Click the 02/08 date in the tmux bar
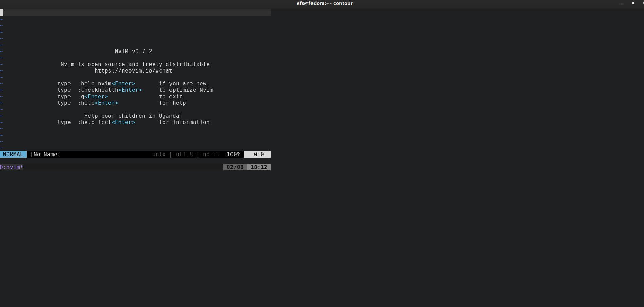 click(x=235, y=167)
